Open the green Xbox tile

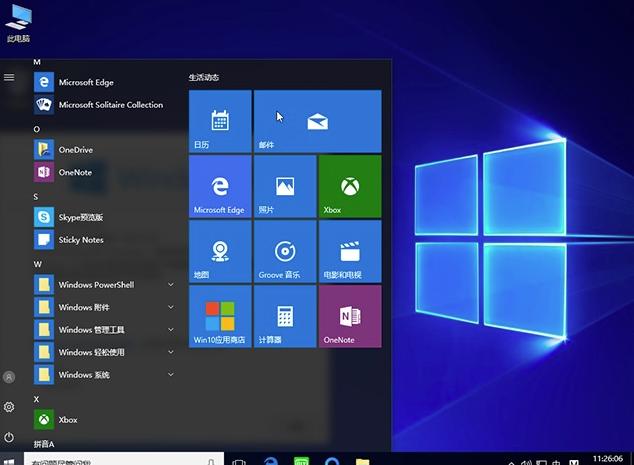[x=350, y=186]
